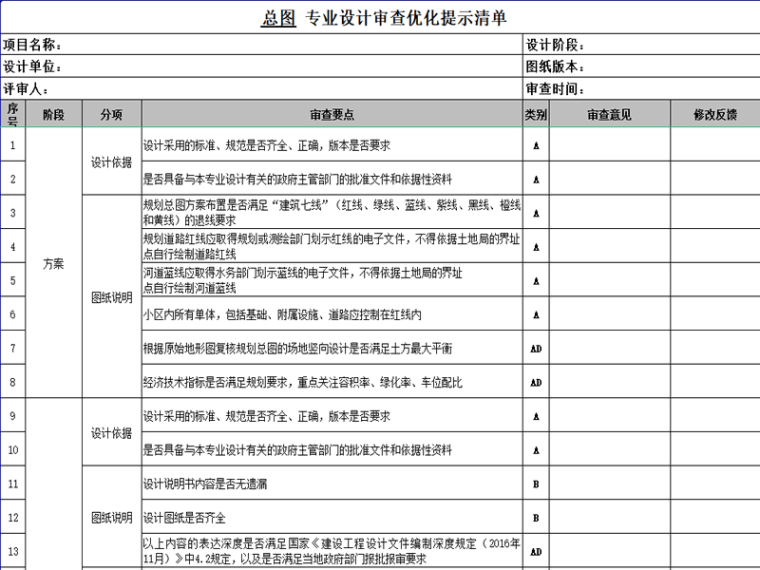The width and height of the screenshot is (760, 570).
Task: Select the 设计说明书内容是否无遗漏 cell
Action: (331, 484)
